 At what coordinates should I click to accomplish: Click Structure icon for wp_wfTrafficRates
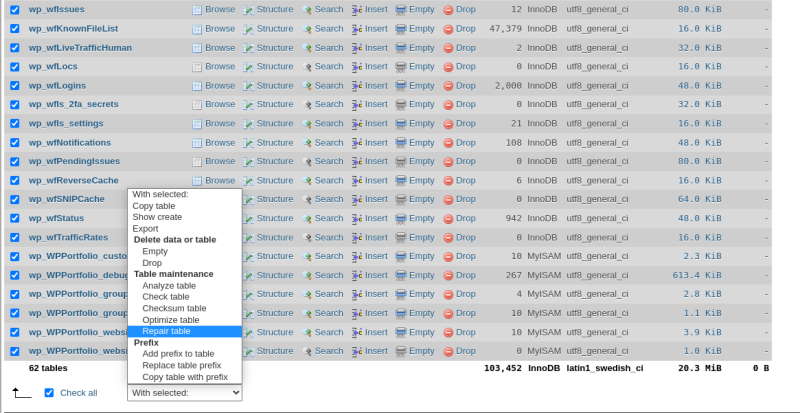(248, 237)
